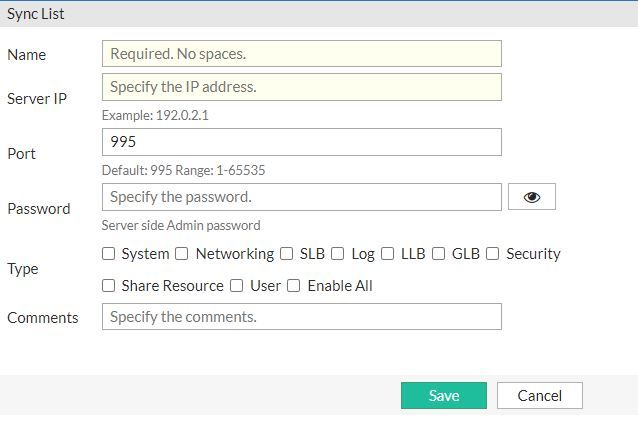
Task: Click the Save button
Action: click(443, 396)
